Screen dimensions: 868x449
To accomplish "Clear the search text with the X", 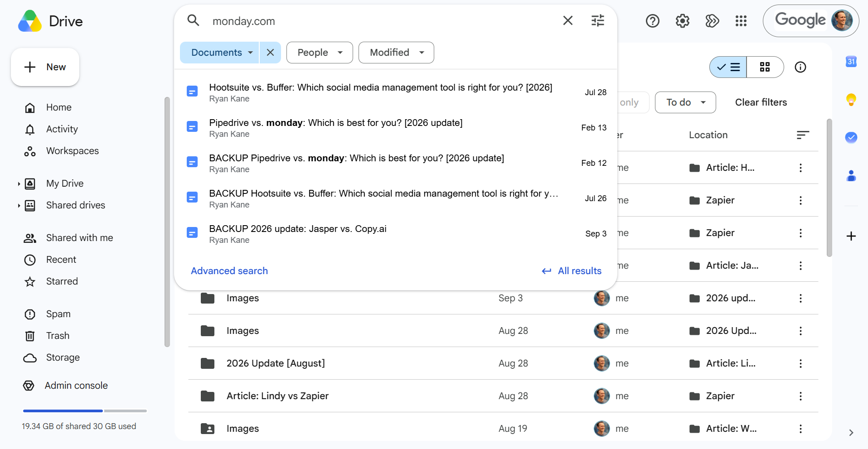I will (567, 20).
